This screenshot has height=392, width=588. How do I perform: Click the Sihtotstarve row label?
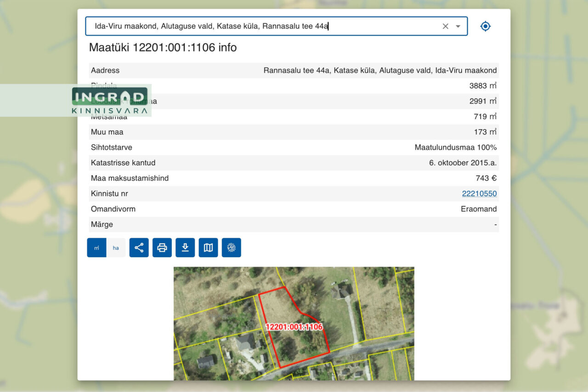click(112, 148)
